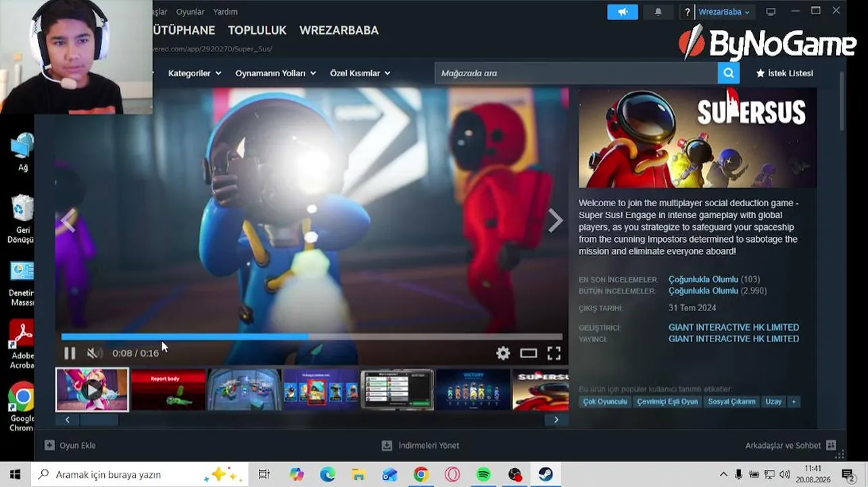This screenshot has height=487, width=868.
Task: Open the Adobe Acrobat desktop icon
Action: [22, 345]
